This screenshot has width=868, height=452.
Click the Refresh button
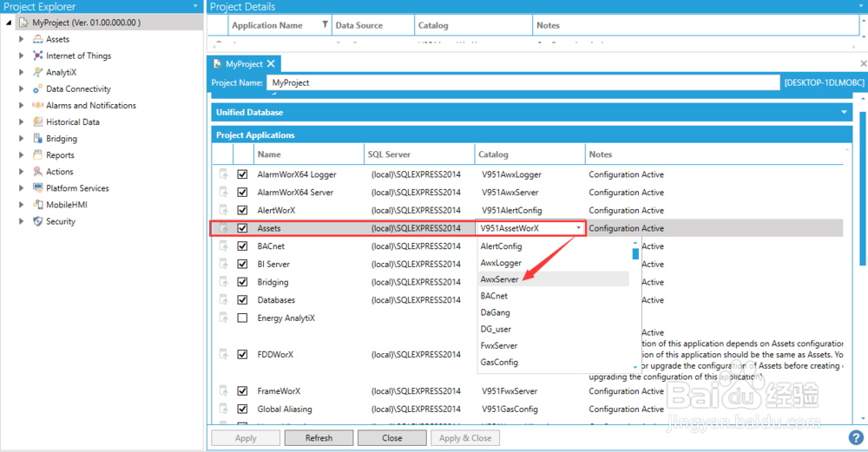tap(319, 437)
